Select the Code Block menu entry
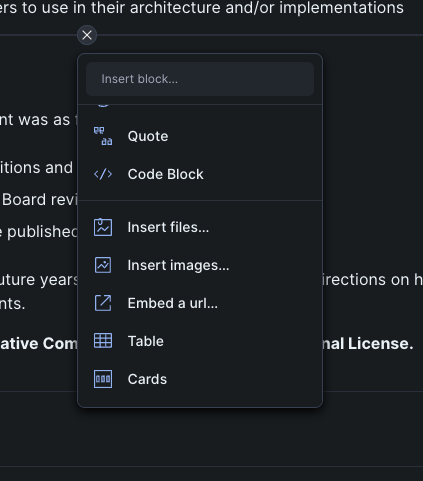The image size is (423, 481). click(x=200, y=174)
